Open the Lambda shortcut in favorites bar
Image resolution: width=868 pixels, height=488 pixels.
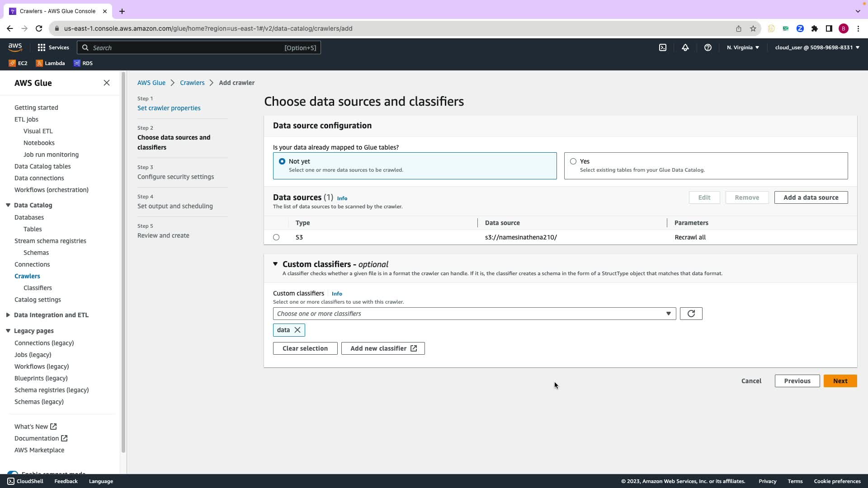pyautogui.click(x=50, y=63)
